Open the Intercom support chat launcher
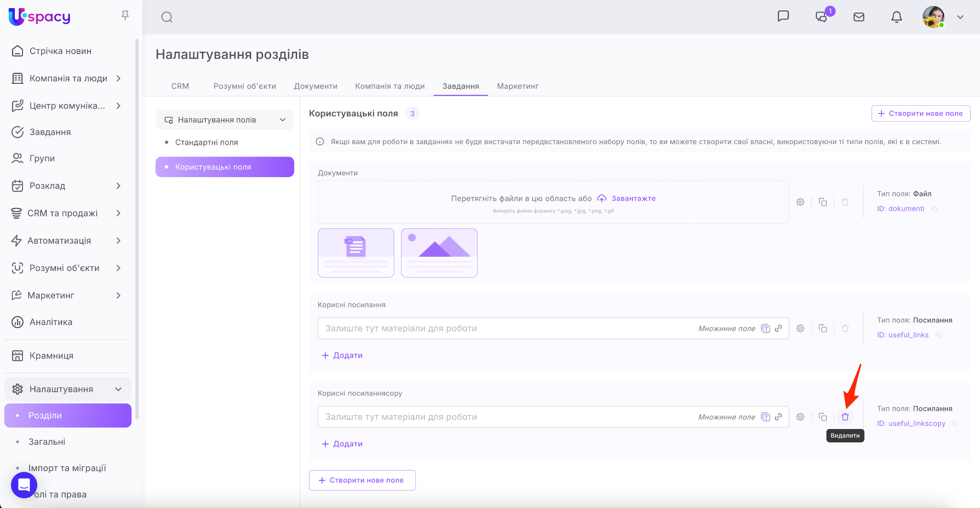 click(24, 485)
